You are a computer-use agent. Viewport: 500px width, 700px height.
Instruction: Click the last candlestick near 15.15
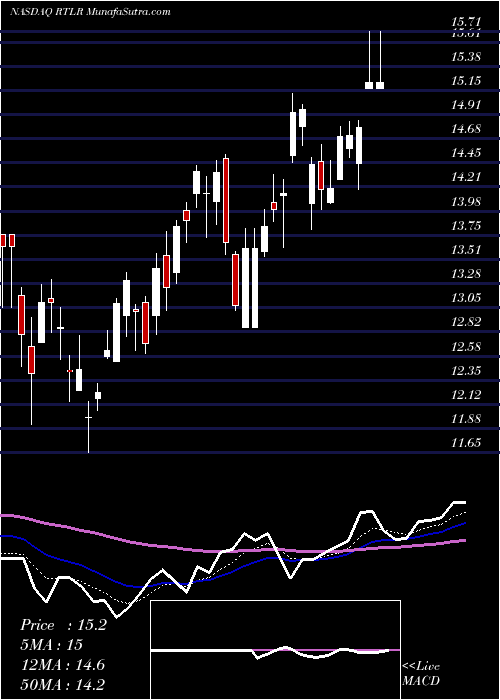coord(380,60)
